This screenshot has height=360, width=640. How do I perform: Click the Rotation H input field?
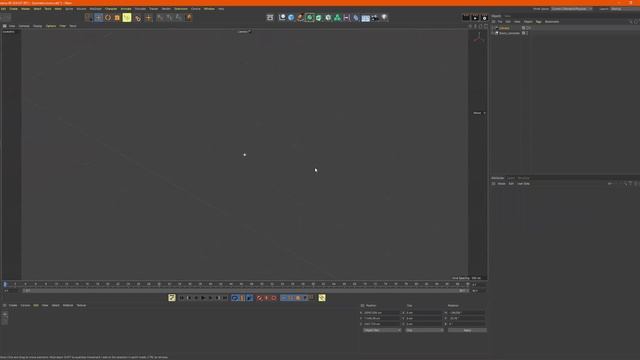tap(467, 313)
